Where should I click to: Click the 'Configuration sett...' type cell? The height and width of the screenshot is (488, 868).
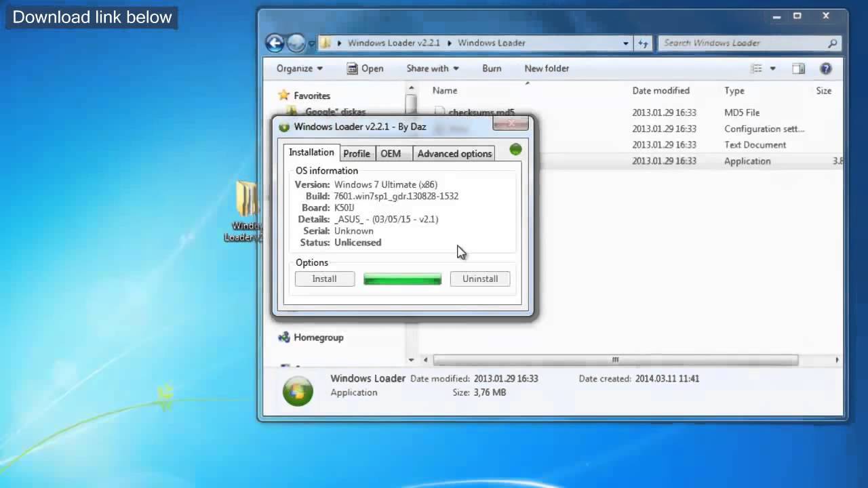[x=764, y=129]
